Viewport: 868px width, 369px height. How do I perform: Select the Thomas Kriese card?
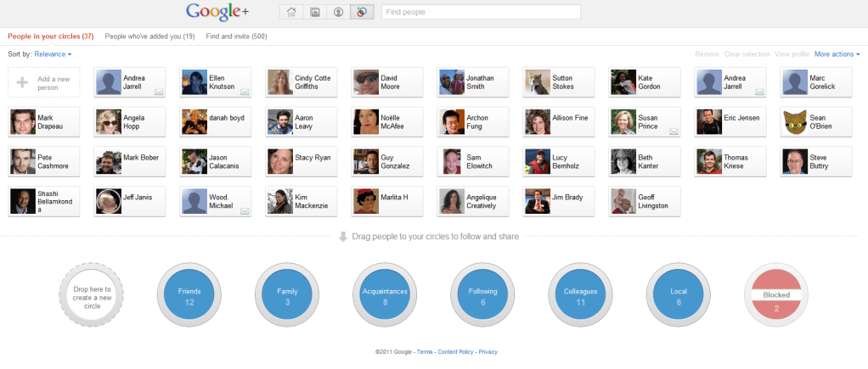(730, 161)
